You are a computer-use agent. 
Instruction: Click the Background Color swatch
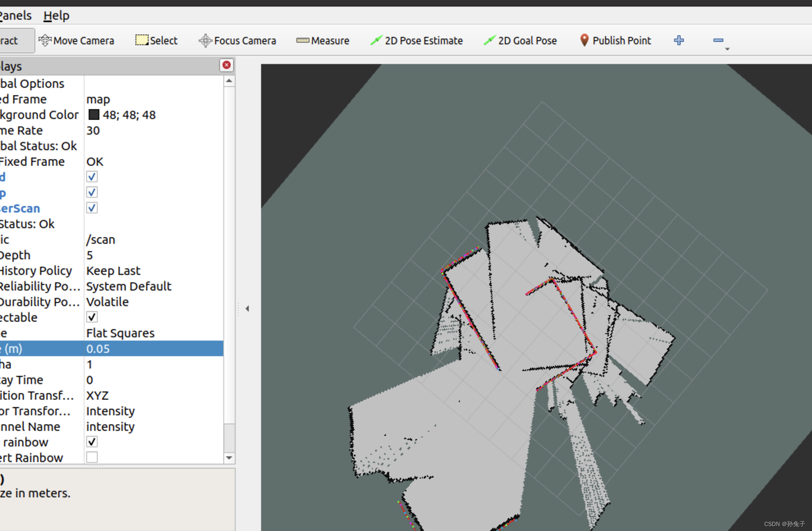(x=94, y=115)
